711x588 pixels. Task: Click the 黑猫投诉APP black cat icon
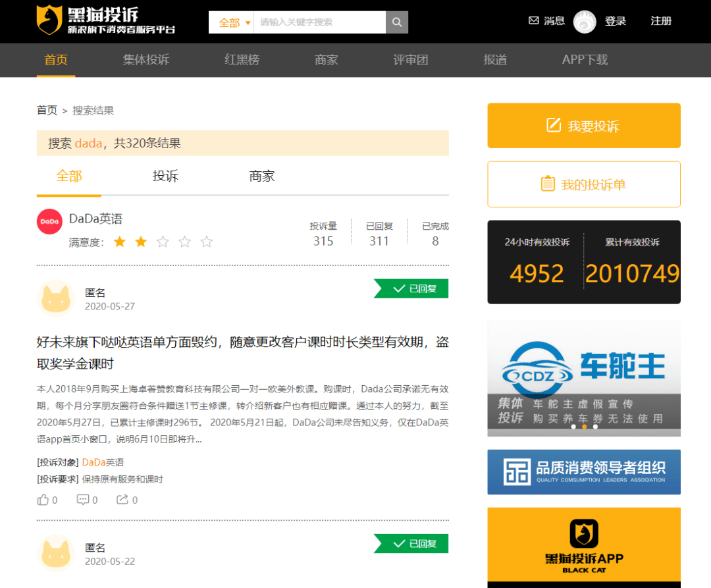click(x=584, y=533)
